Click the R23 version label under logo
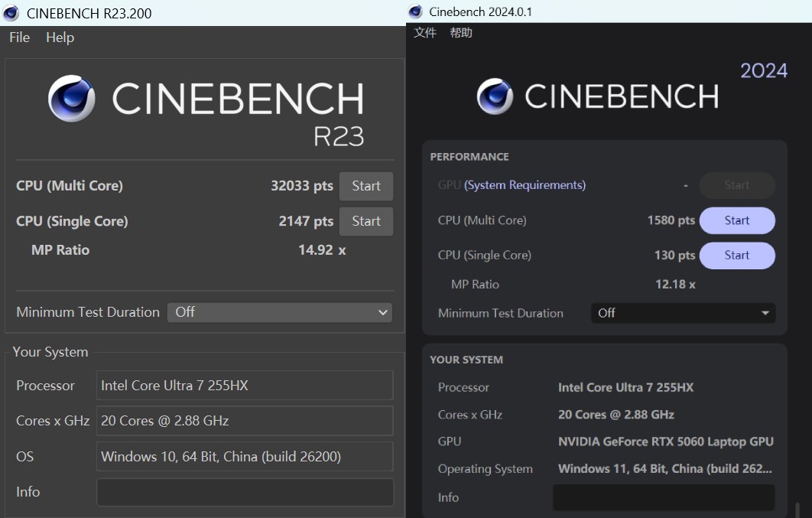Viewport: 812px width, 518px height. [339, 137]
